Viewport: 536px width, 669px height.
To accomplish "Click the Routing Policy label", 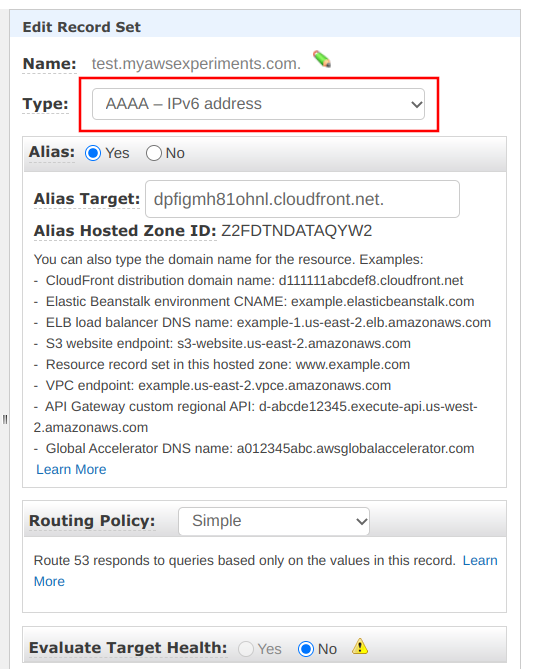I will click(92, 521).
